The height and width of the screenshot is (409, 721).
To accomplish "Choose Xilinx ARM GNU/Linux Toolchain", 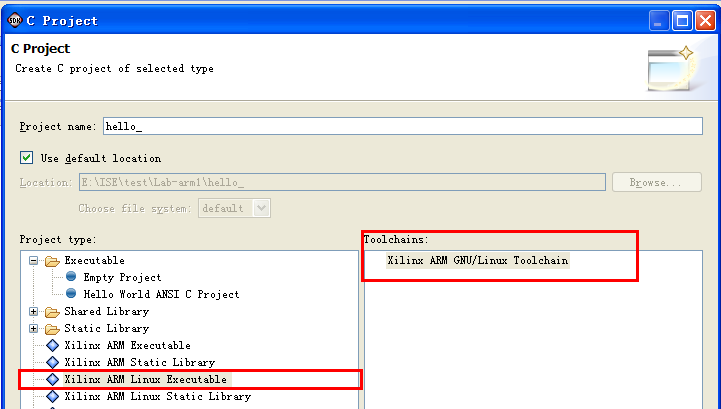I will point(477,260).
